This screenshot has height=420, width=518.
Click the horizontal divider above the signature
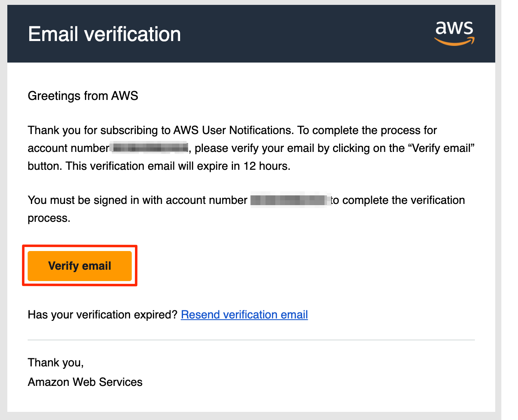(251, 340)
